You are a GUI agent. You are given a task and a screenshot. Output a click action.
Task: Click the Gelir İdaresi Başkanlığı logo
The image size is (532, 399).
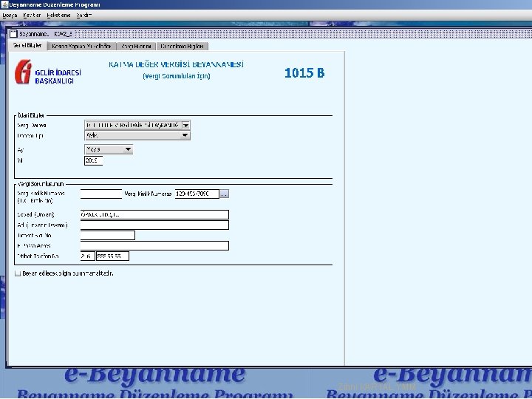coord(48,72)
